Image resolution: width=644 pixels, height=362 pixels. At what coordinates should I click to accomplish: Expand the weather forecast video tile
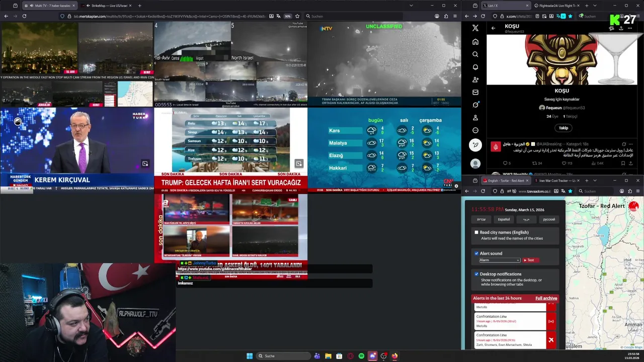299,163
